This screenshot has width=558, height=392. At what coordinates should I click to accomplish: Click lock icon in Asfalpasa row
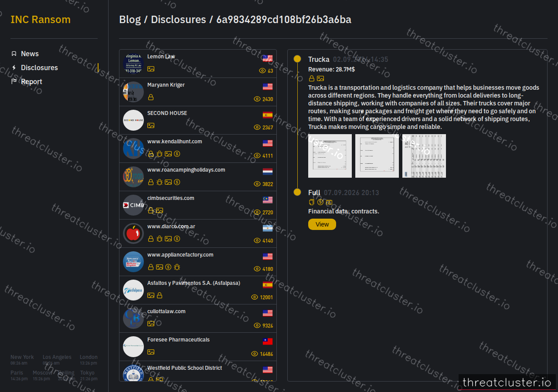[x=160, y=295]
